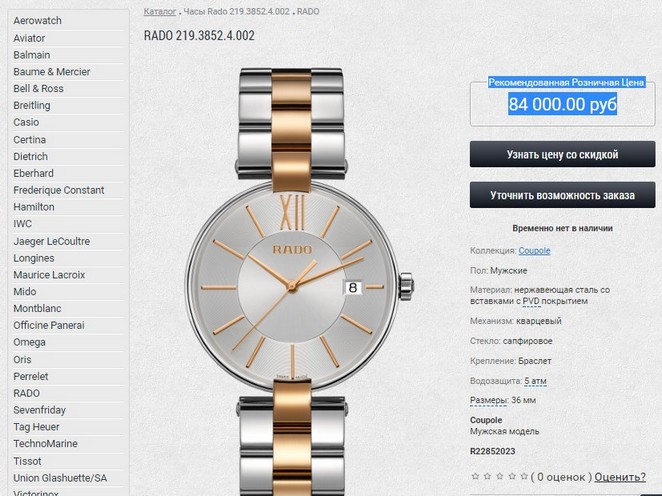Click the third rating star
662x496 pixels.
(500, 477)
